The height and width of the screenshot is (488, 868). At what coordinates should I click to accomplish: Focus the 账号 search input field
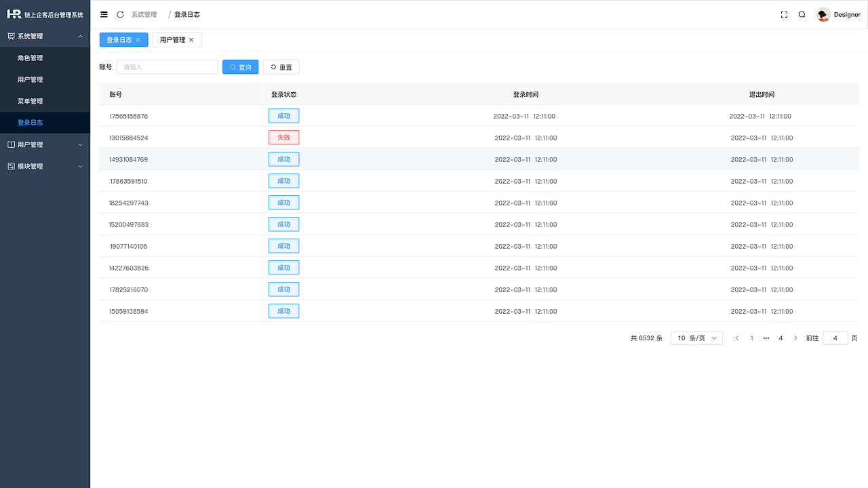click(x=167, y=67)
